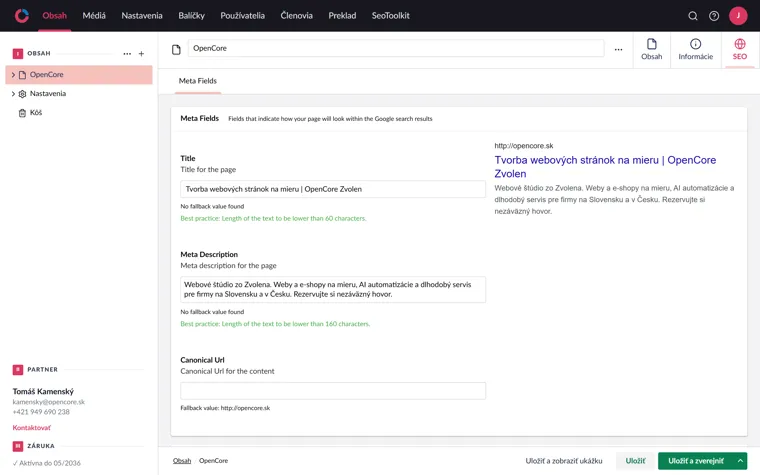Screen dimensions: 760x475
Task: Click Uložiť a zobraziť ukážku
Action: (564, 460)
